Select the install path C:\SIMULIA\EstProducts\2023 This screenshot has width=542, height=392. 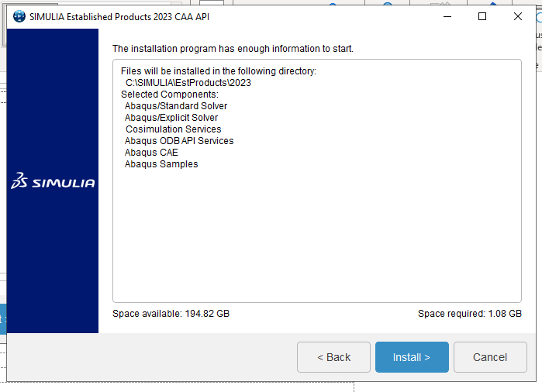[188, 83]
